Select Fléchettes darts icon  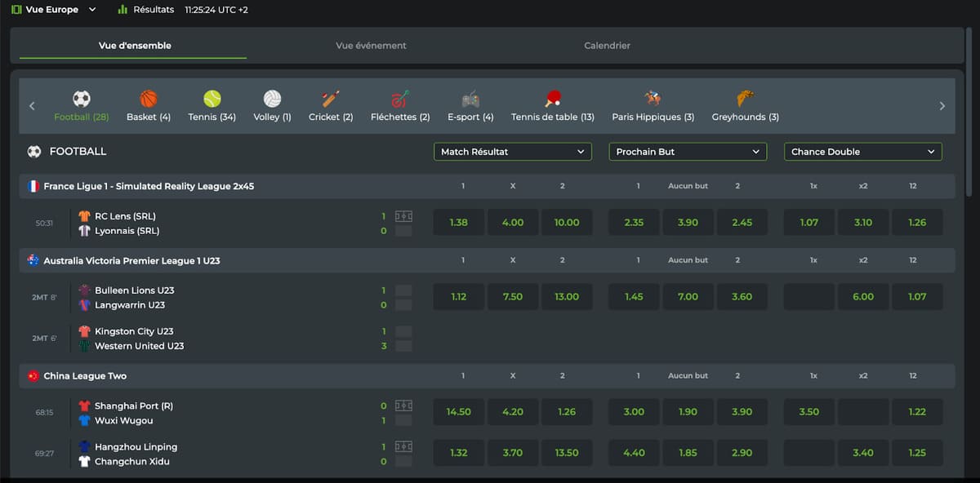pyautogui.click(x=400, y=99)
